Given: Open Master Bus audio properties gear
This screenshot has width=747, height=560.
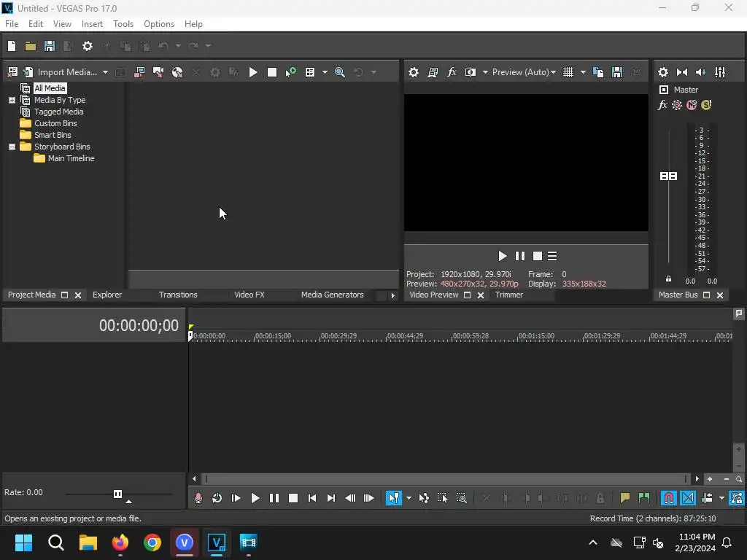Looking at the screenshot, I should click(x=662, y=72).
